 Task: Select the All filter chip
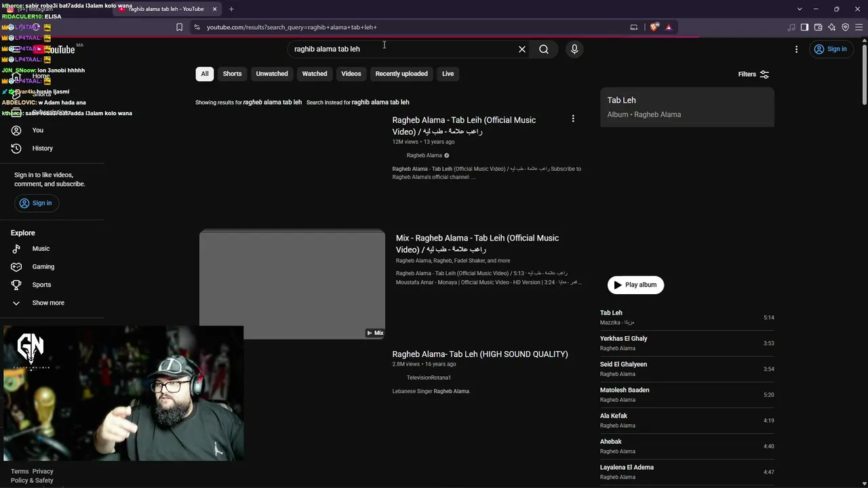coord(205,74)
